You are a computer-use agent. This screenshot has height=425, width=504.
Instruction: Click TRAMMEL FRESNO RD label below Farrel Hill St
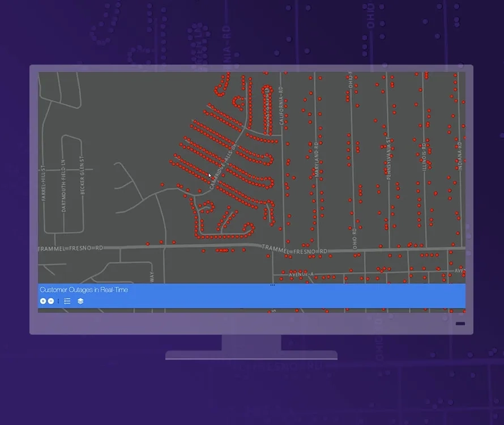click(x=71, y=248)
